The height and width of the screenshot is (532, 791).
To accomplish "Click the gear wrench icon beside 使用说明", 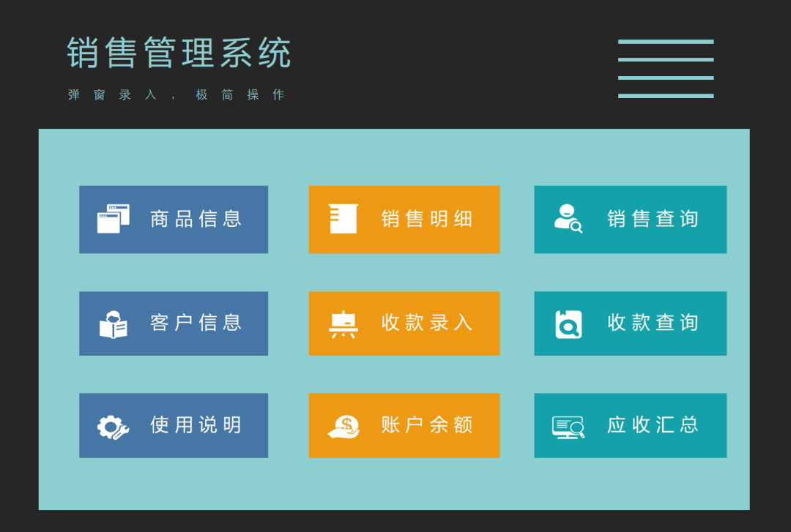I will click(x=114, y=427).
